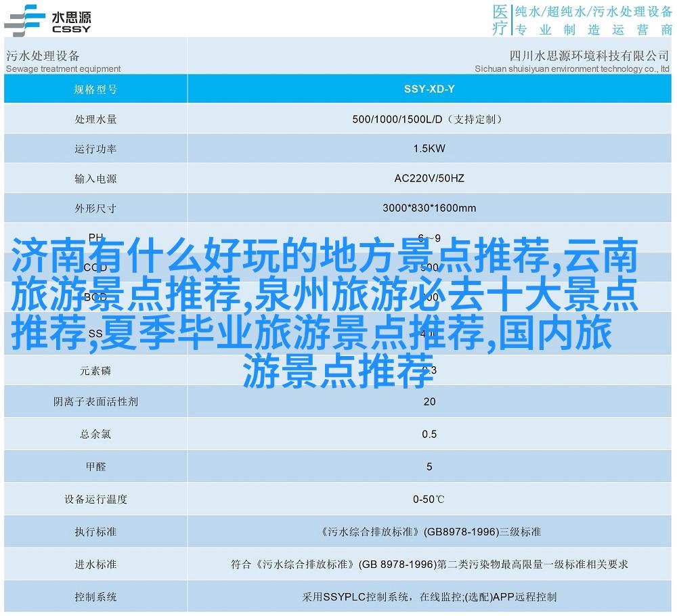Click the Sichuan shuisiyuan environment technology line
677x616 pixels.
click(572, 68)
